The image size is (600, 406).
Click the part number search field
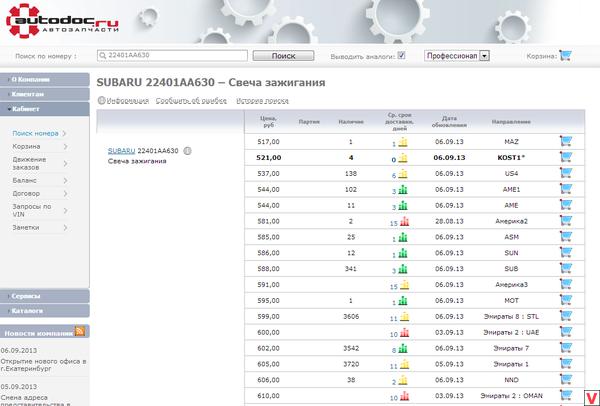click(172, 55)
